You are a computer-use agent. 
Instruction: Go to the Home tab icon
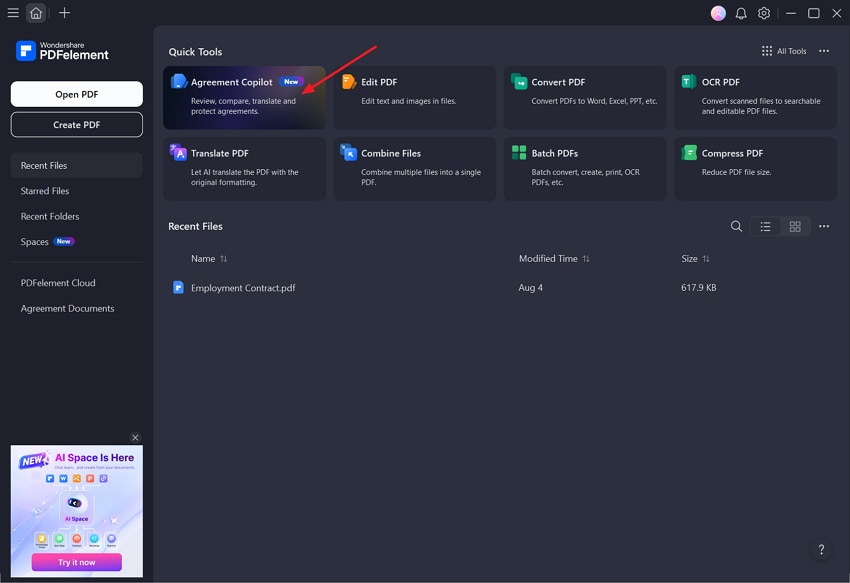tap(36, 12)
